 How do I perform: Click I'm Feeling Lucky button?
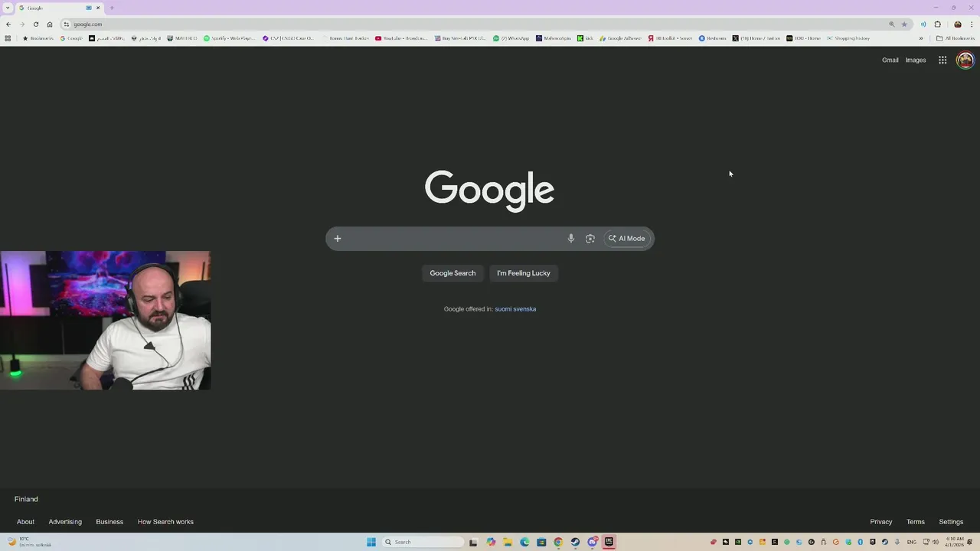pos(524,273)
